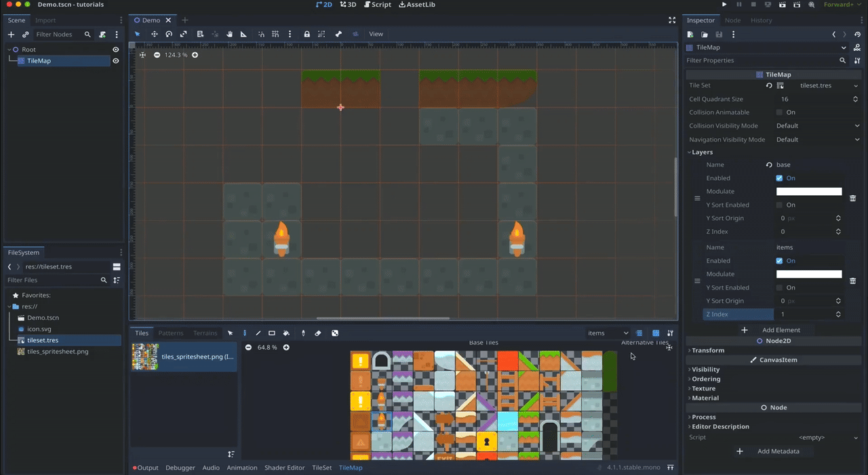Choose the Rotate Mode tool
Viewport: 868px width, 475px height.
click(x=169, y=34)
